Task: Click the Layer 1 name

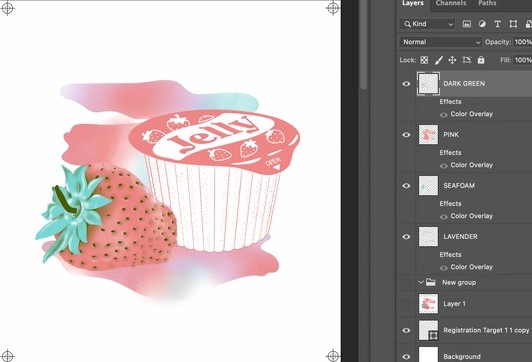Action: coord(454,304)
